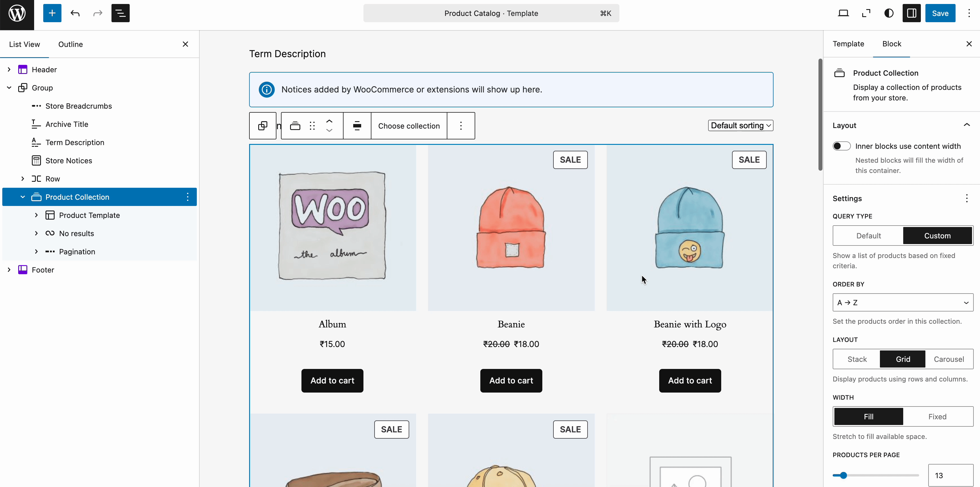Viewport: 980px width, 487px height.
Task: Select Store Breadcrumbs in List View
Action: [78, 106]
